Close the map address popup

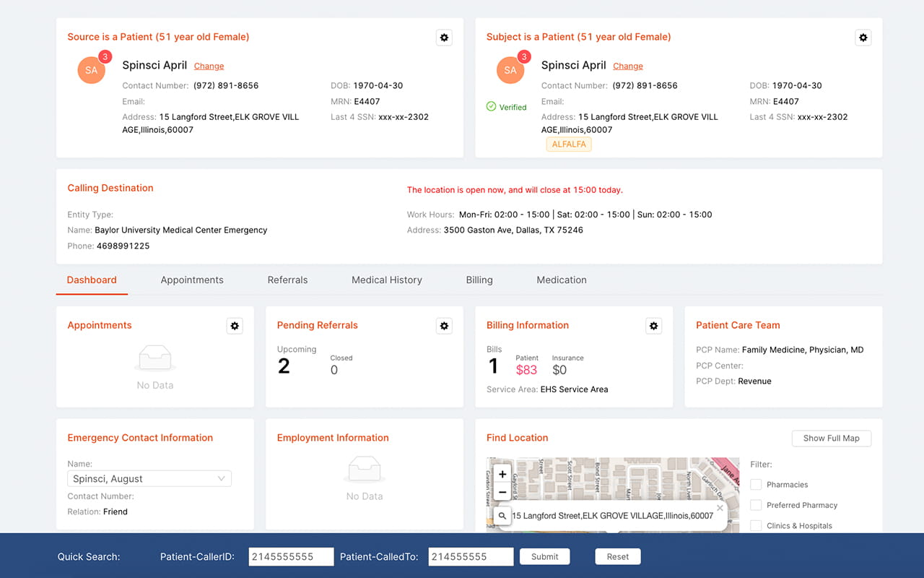point(720,508)
